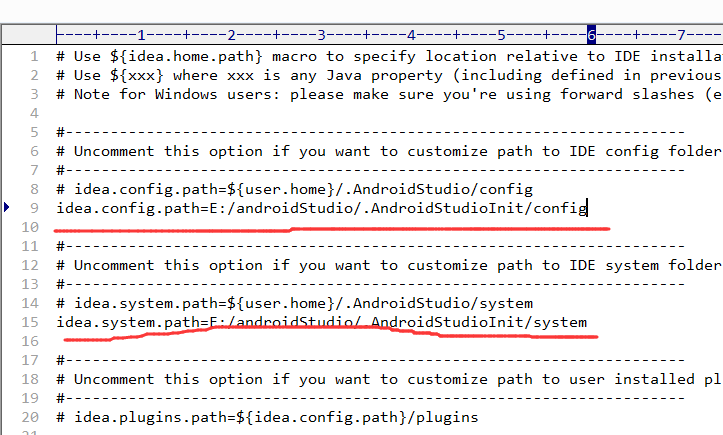723x435 pixels.
Task: Click dashed separator on line 5
Action: 371,132
